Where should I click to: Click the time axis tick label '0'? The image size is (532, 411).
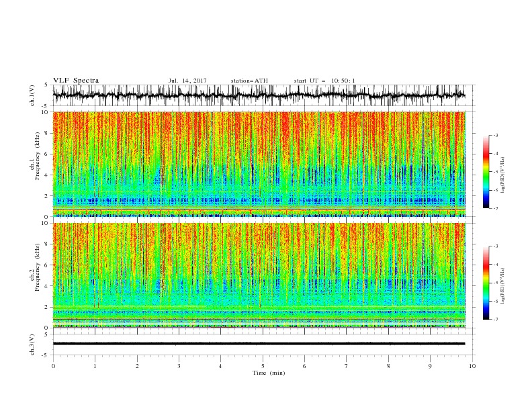(x=53, y=366)
